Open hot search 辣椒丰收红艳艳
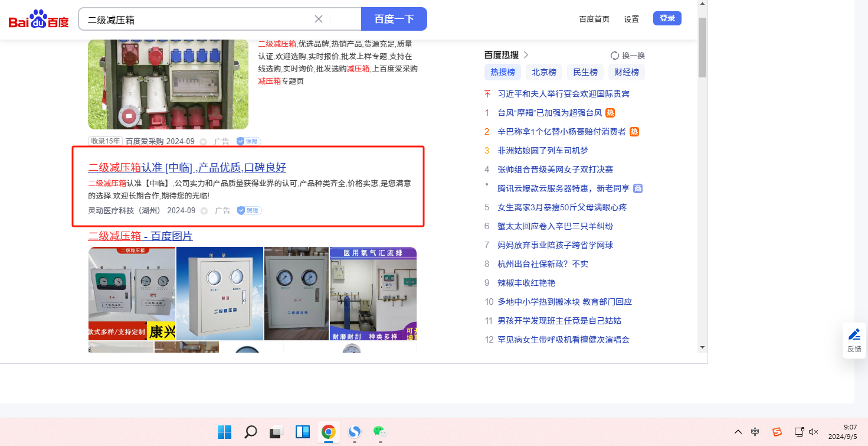This screenshot has height=446, width=868. click(x=526, y=283)
